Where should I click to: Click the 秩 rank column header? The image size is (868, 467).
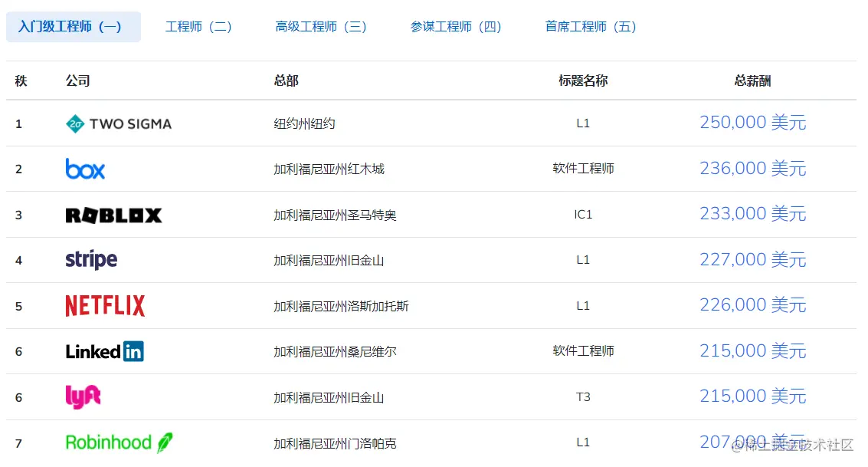coord(21,81)
